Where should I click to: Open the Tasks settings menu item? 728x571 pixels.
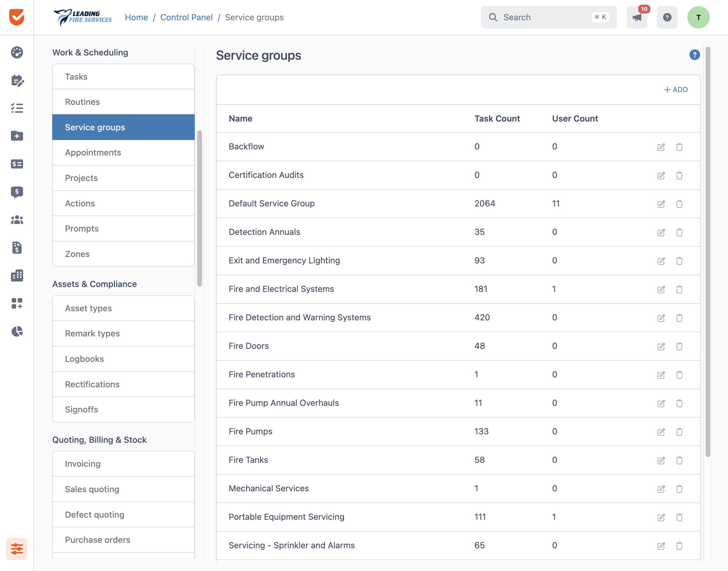coord(123,77)
